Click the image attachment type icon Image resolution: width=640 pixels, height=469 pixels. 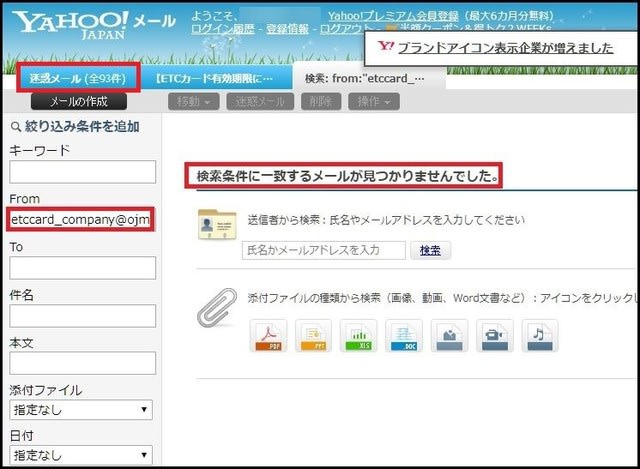point(449,336)
